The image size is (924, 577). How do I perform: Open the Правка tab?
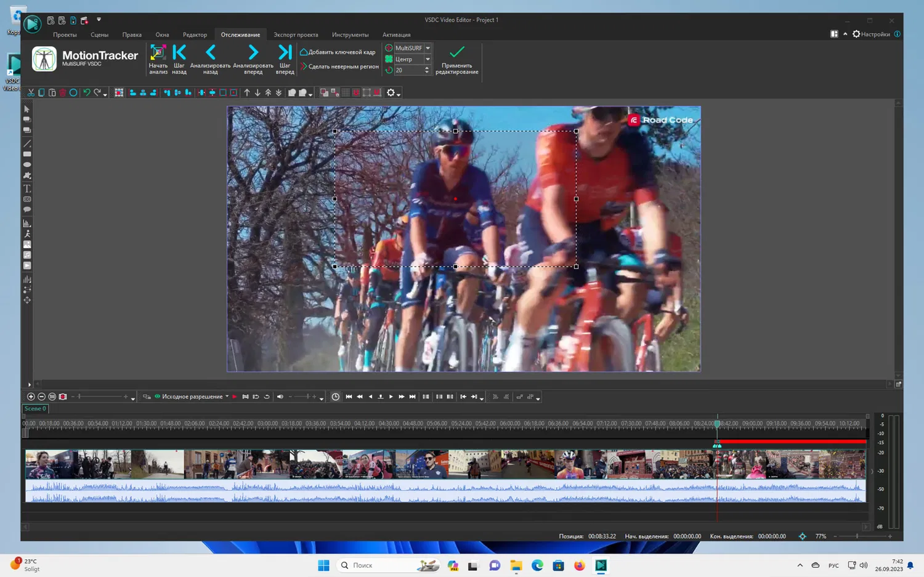click(132, 34)
